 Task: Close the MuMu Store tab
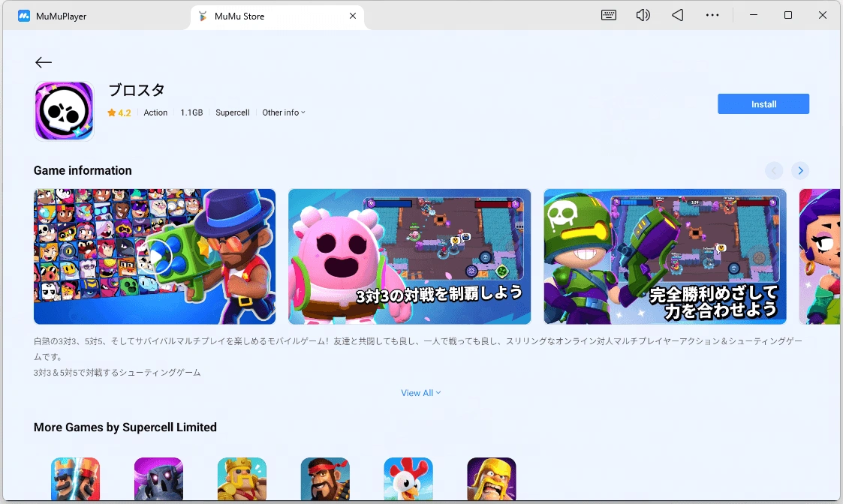[x=353, y=16]
